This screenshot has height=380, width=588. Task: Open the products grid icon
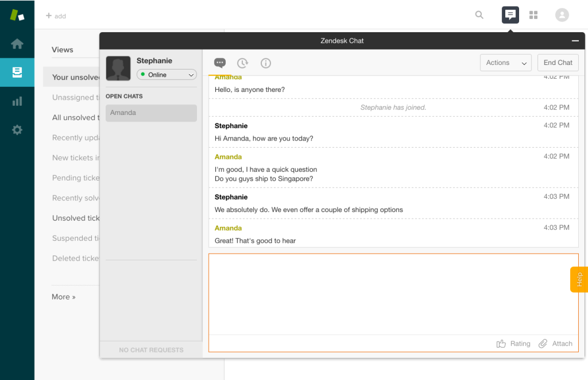coord(533,15)
